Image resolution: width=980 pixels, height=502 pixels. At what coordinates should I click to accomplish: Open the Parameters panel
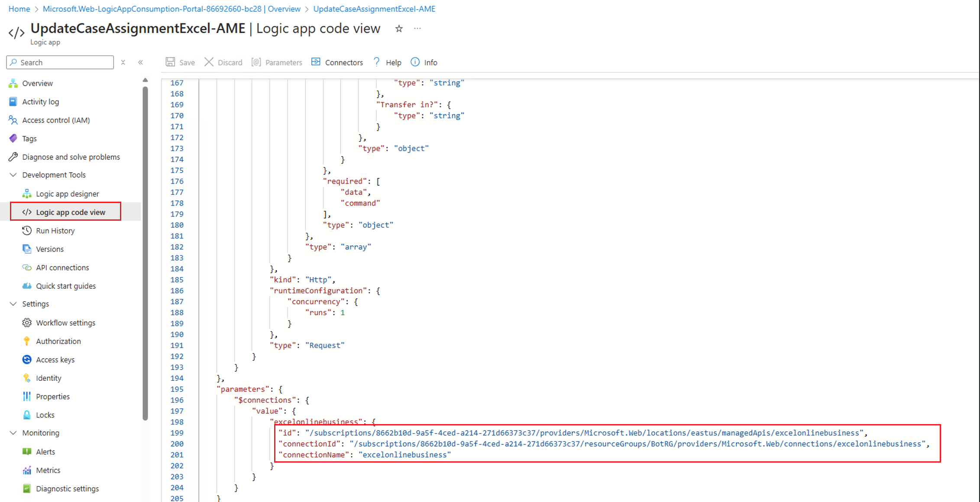(x=277, y=62)
